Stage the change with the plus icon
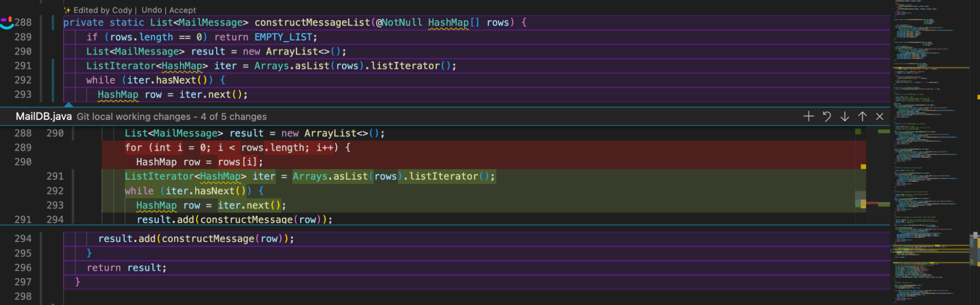Image resolution: width=980 pixels, height=305 pixels. [809, 116]
